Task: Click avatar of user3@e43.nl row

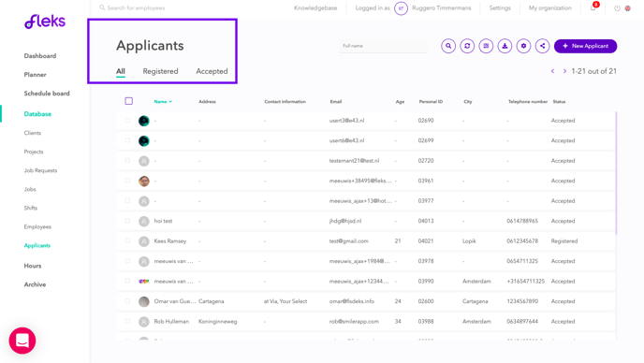Action: [x=144, y=121]
